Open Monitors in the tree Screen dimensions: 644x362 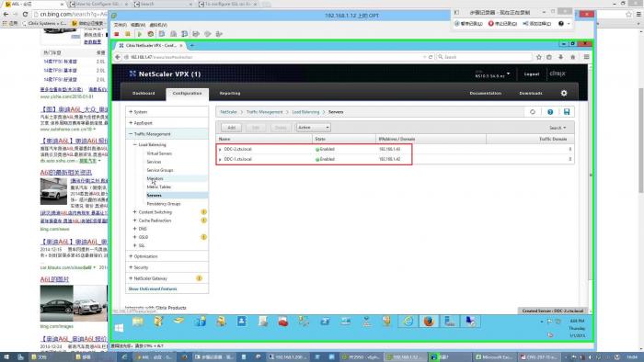tap(155, 178)
